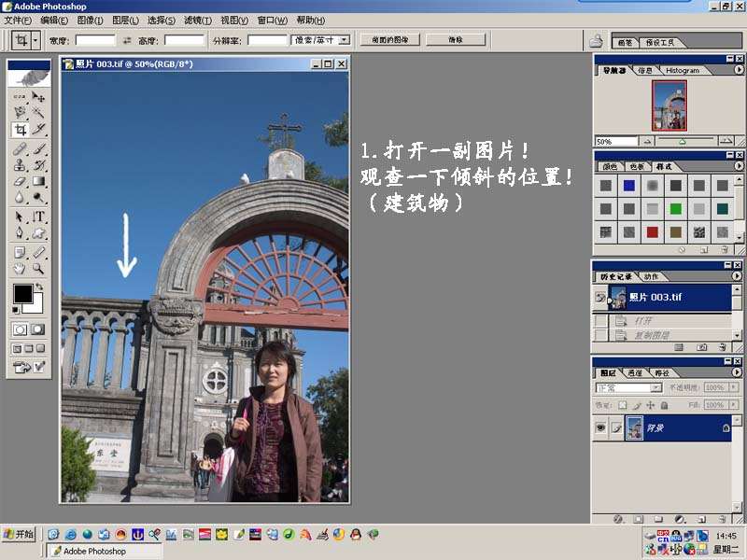Image resolution: width=747 pixels, height=560 pixels.
Task: Select the Type tool
Action: click(x=38, y=216)
